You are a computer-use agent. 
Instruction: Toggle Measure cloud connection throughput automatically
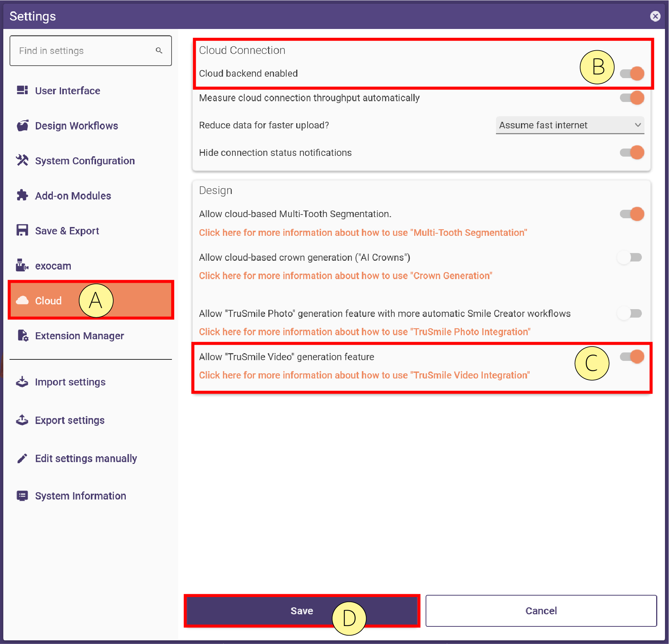click(632, 98)
